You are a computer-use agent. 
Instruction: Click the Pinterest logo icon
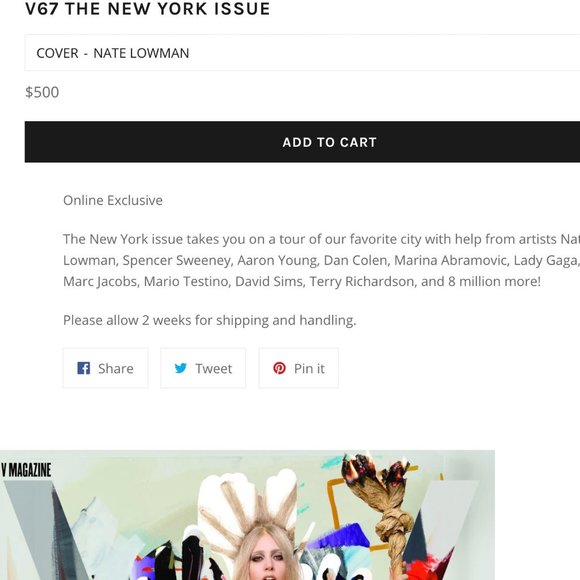[279, 368]
